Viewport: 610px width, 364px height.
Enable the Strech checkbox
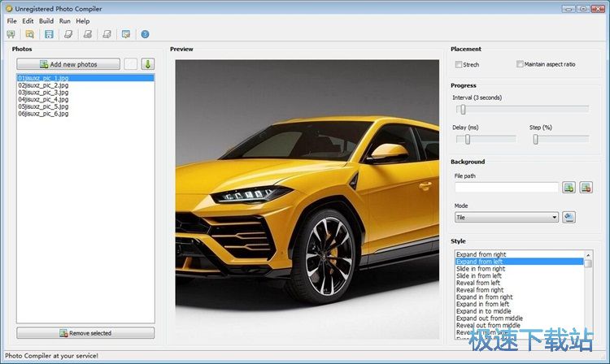point(459,64)
